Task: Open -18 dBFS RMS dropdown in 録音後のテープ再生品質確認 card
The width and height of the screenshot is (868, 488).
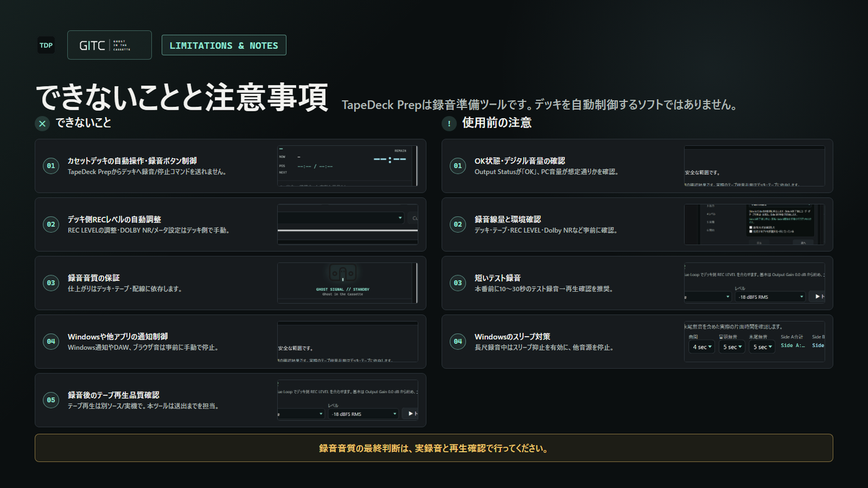Action: [363, 414]
